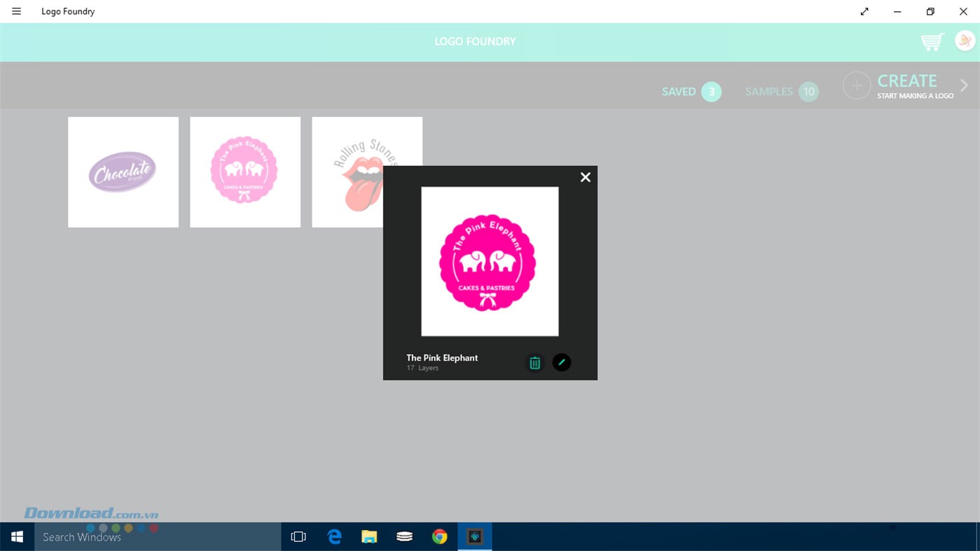The height and width of the screenshot is (551, 980).
Task: Edit The Pink Elephant logo
Action: (x=561, y=363)
